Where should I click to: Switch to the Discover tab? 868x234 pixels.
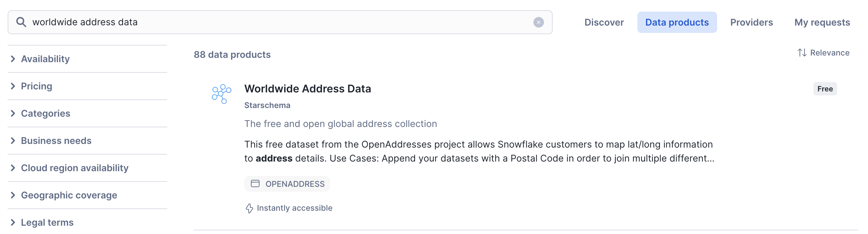[604, 22]
